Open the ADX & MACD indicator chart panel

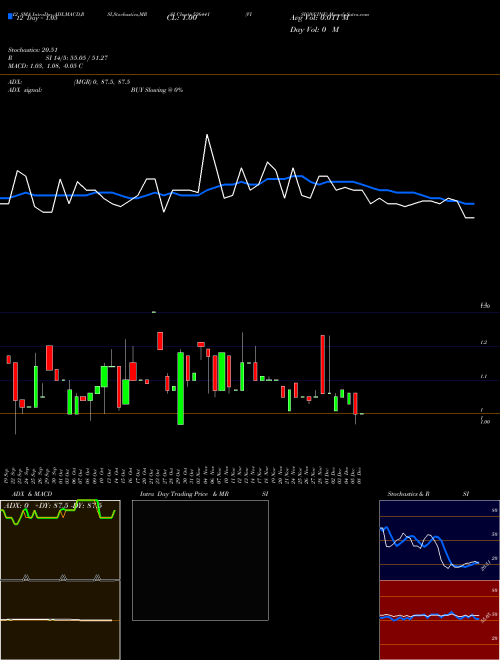coord(60,580)
